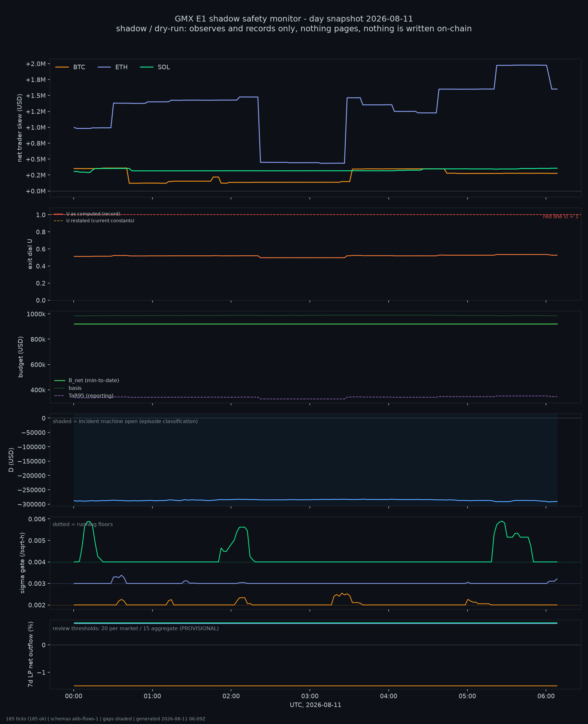This screenshot has width=588, height=724.
Task: Click the 'D (USD)' axis label
Action: [x=11, y=460]
